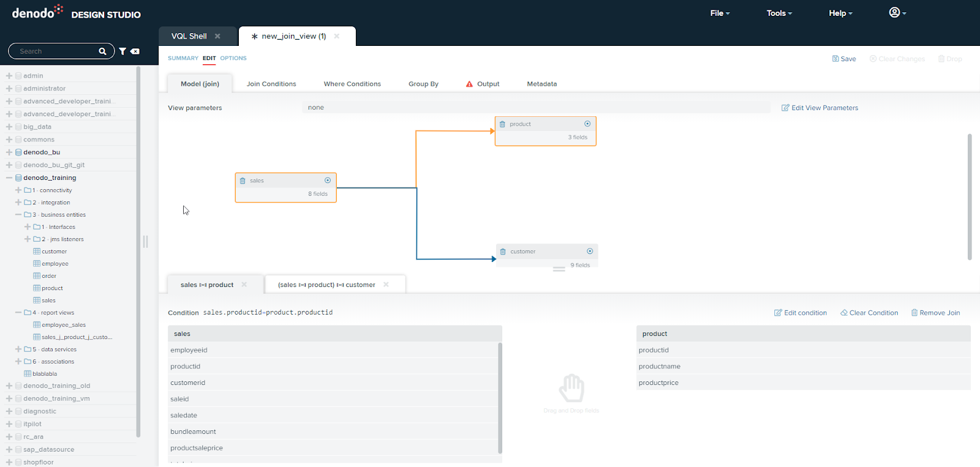The width and height of the screenshot is (980, 467).
Task: Click Remove Join
Action: click(935, 313)
